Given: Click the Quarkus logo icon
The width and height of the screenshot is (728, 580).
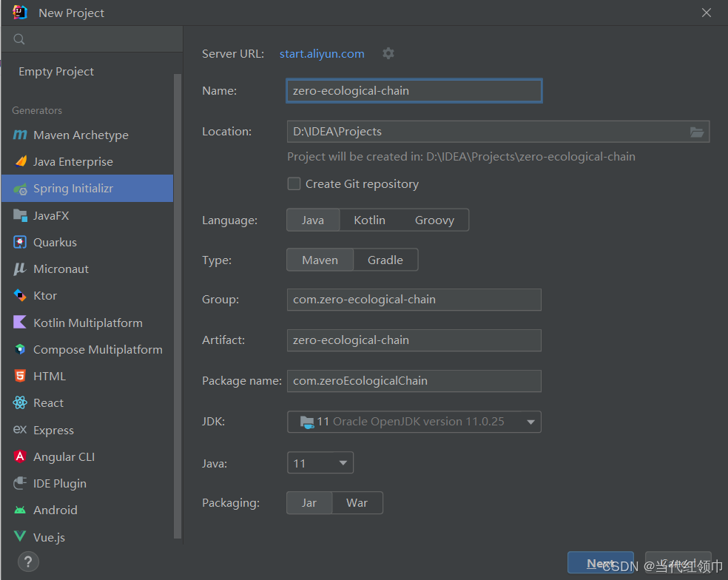Looking at the screenshot, I should (x=20, y=242).
